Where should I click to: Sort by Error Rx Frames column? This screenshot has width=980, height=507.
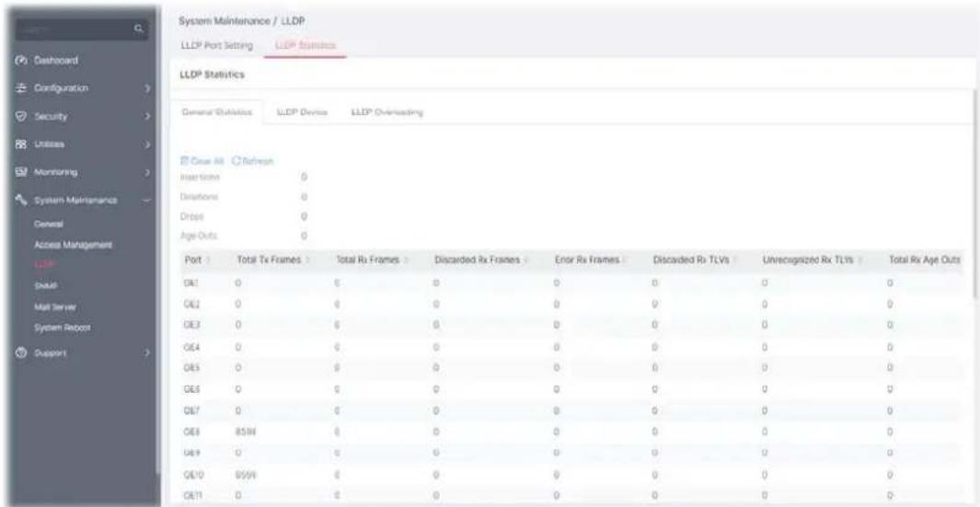(624, 259)
